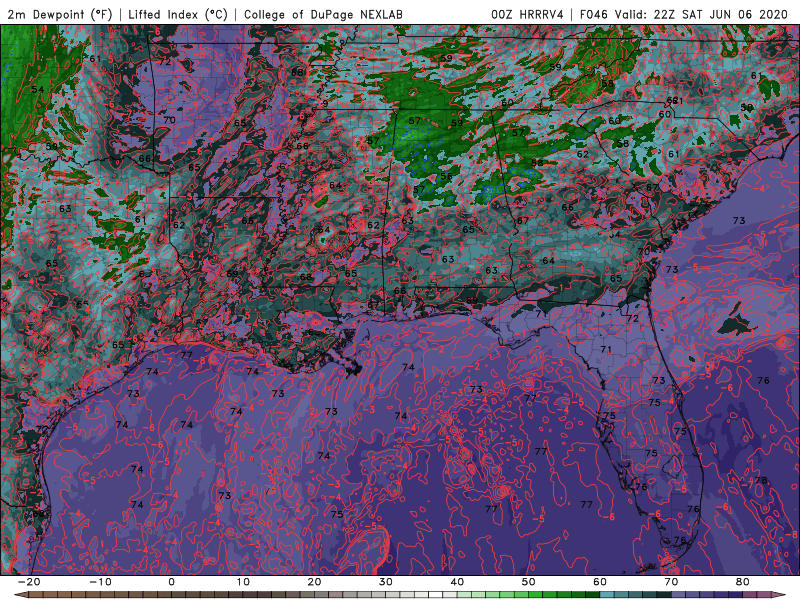Click the '-10' color scale label

pyautogui.click(x=100, y=582)
